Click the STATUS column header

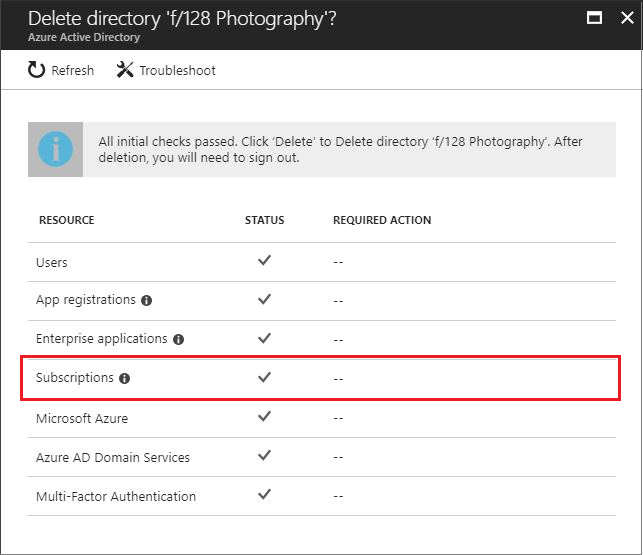(264, 220)
